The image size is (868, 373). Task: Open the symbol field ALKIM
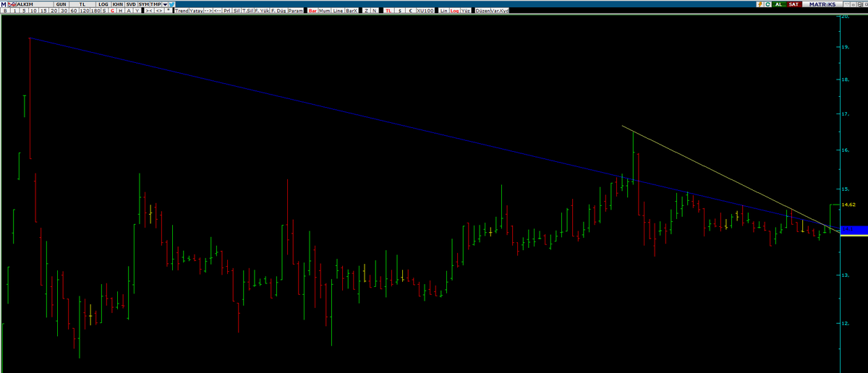[x=35, y=4]
